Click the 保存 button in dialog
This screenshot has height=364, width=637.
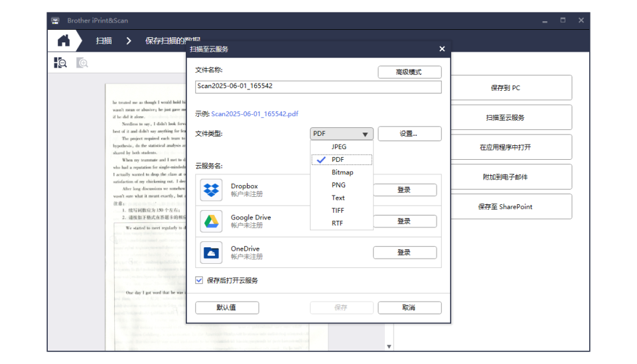click(341, 308)
